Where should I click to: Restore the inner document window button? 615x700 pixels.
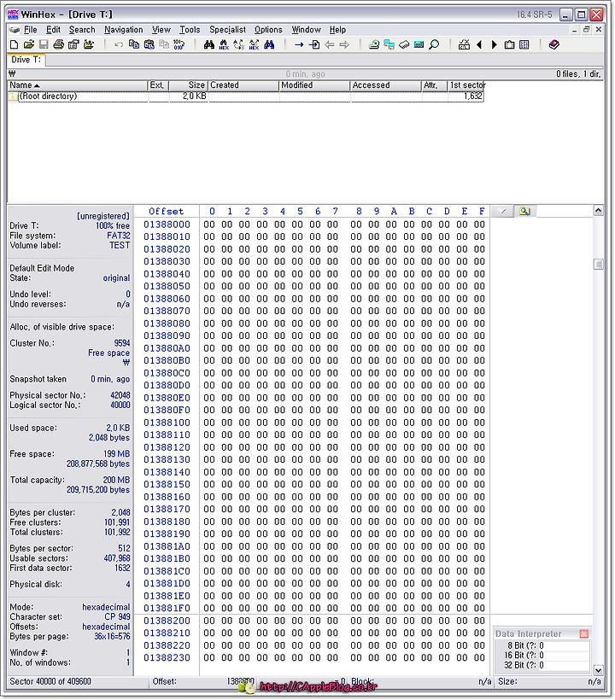pos(587,30)
